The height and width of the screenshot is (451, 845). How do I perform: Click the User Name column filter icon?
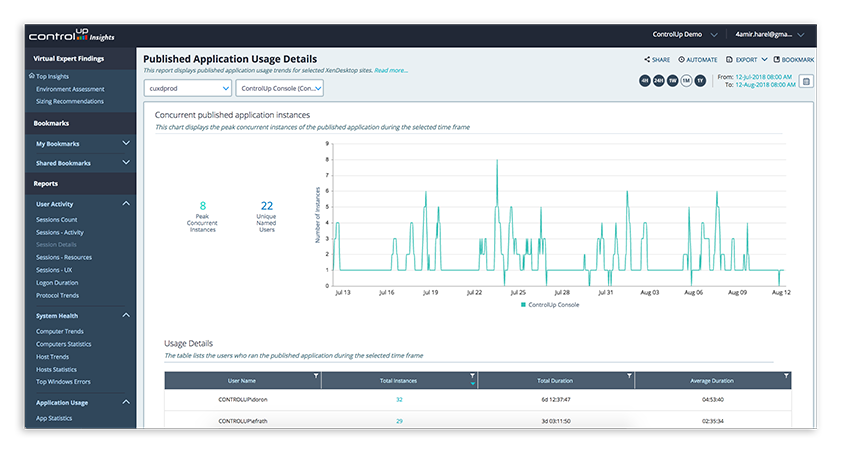tap(316, 376)
